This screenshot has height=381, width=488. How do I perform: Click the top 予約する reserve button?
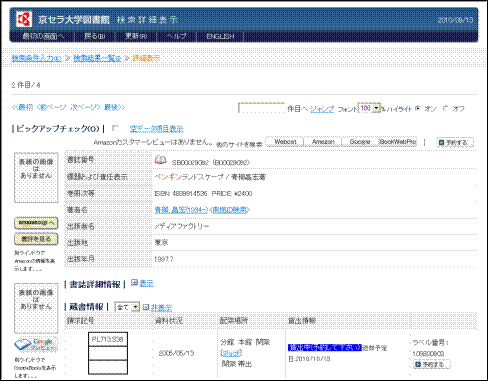tap(455, 143)
